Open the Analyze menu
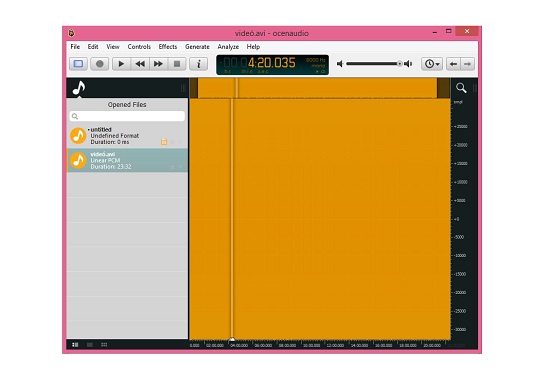This screenshot has width=550, height=387. coord(228,47)
